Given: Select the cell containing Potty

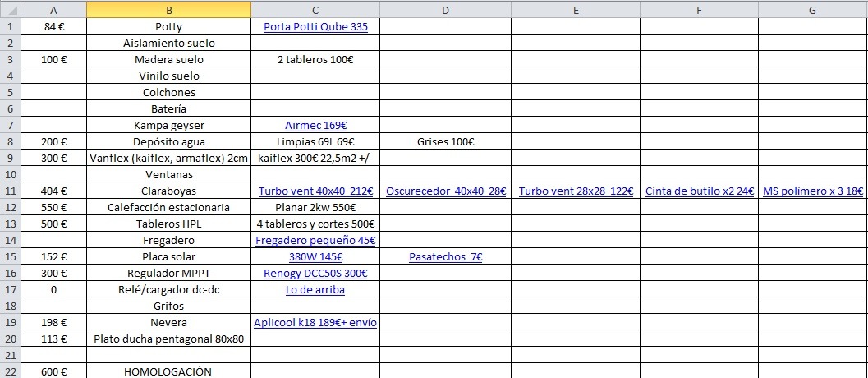Looking at the screenshot, I should pyautogui.click(x=169, y=26).
